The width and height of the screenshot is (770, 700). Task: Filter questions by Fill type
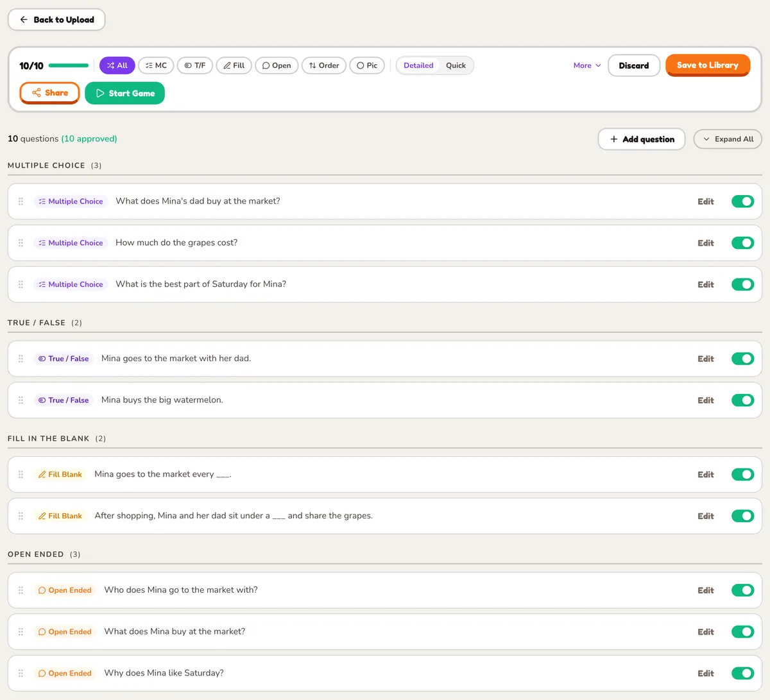pyautogui.click(x=234, y=65)
